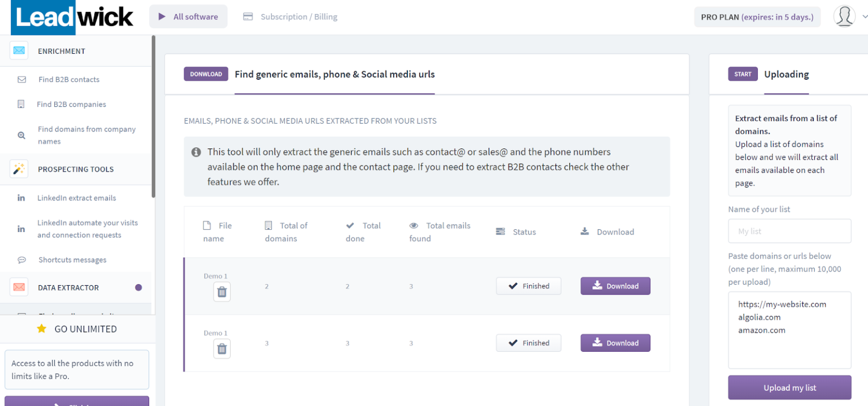Open the Subscription / Billing tab
Screen dimensions: 868x406
(290, 17)
